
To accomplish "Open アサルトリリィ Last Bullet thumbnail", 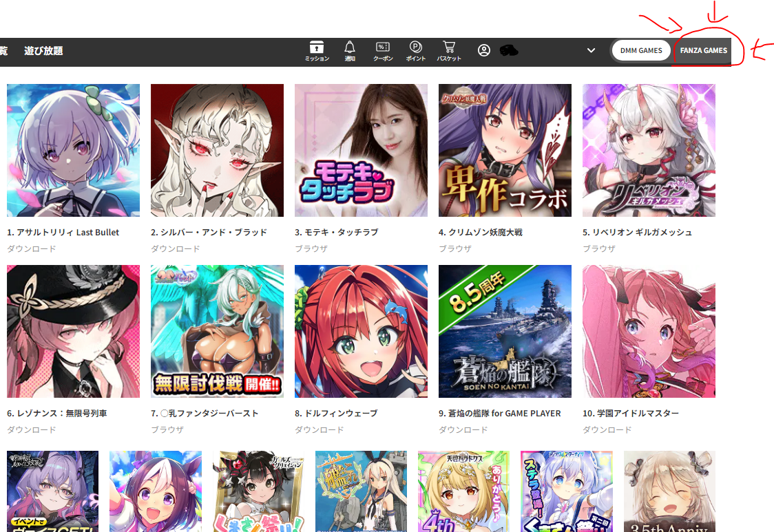I will tap(73, 150).
